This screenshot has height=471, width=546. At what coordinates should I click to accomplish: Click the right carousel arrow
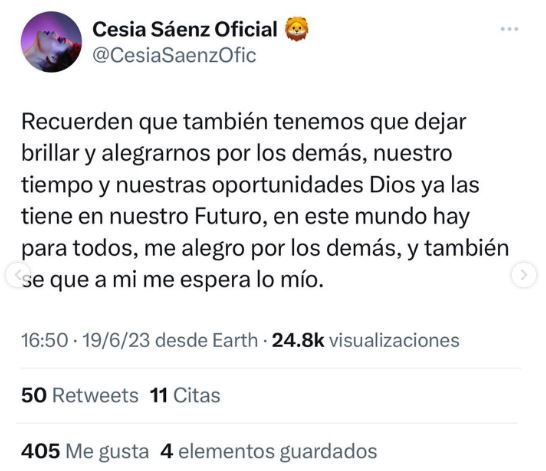[x=524, y=275]
